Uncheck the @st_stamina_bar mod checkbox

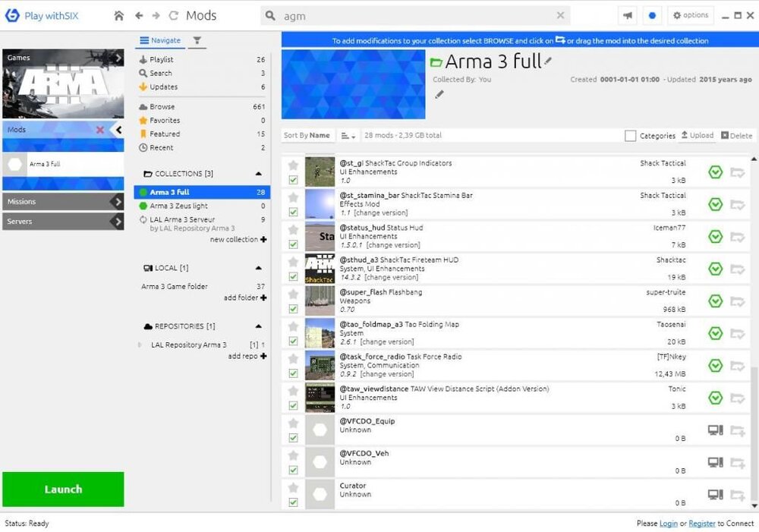(293, 212)
